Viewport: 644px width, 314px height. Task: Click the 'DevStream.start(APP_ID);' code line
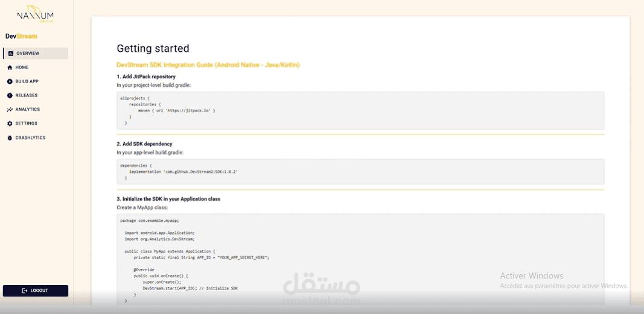pos(190,289)
